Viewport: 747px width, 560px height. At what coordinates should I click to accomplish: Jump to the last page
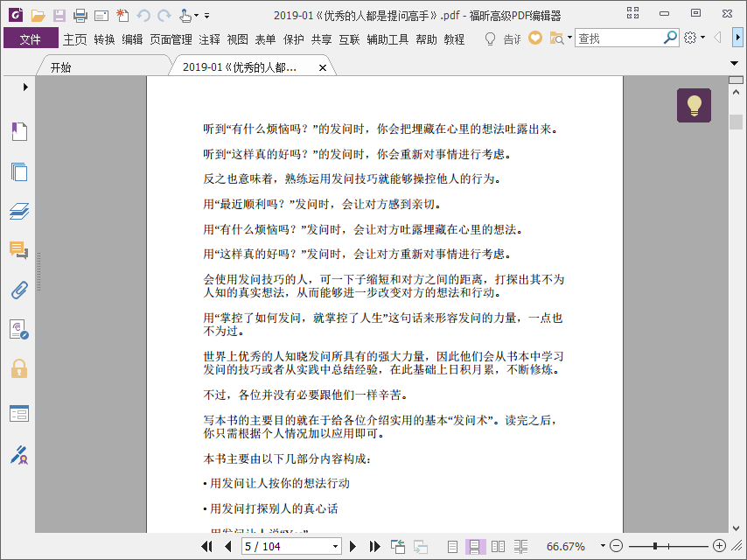click(374, 546)
